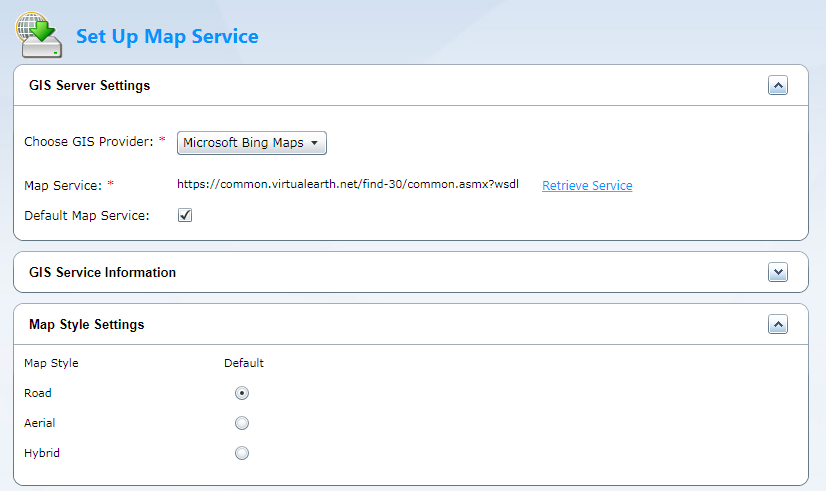Screen dimensions: 826x491
Task: Collapse the Map Style Settings panel
Action: [x=778, y=324]
